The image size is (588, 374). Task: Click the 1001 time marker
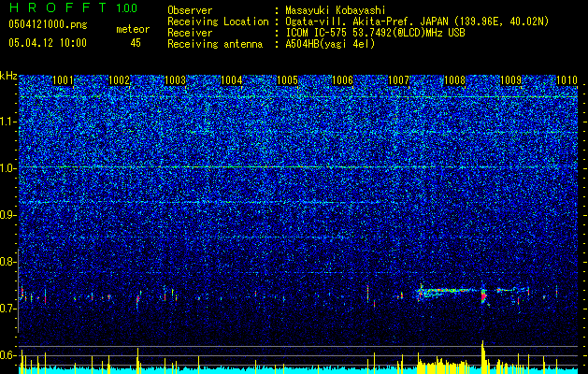(63, 80)
